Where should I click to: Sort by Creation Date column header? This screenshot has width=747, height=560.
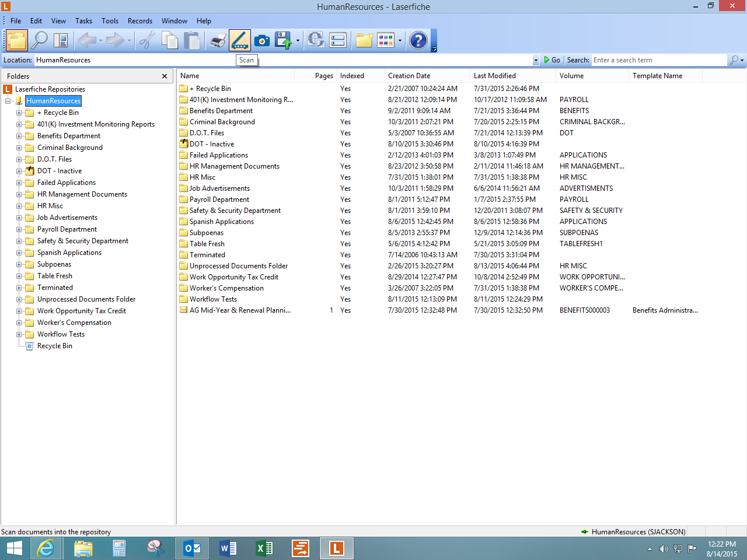409,76
